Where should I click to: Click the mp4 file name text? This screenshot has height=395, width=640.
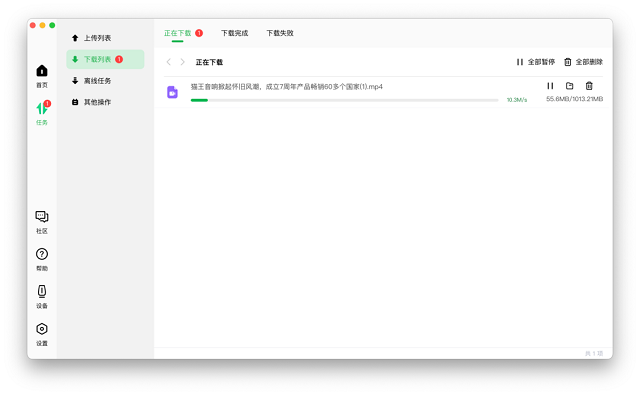point(287,87)
